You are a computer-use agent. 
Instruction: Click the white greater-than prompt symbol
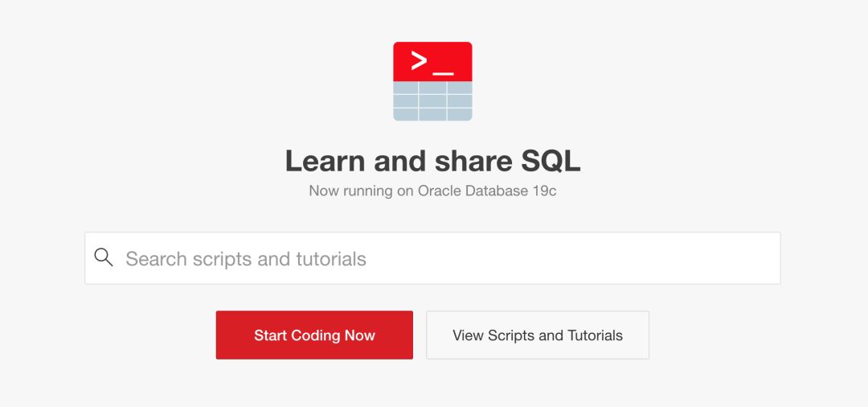(419, 61)
